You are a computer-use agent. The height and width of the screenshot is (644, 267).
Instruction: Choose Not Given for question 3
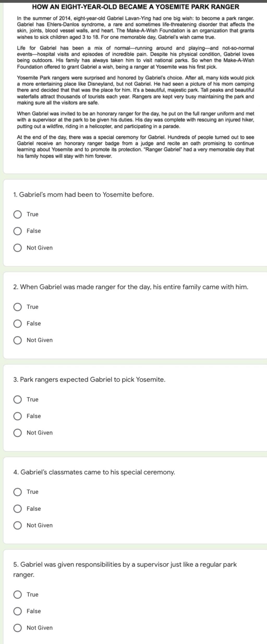pos(17,433)
